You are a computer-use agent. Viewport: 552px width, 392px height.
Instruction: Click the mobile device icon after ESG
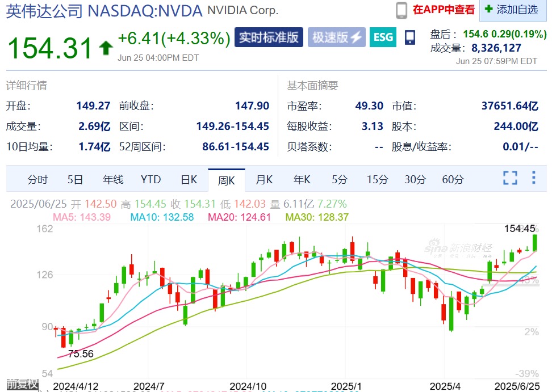(410, 37)
